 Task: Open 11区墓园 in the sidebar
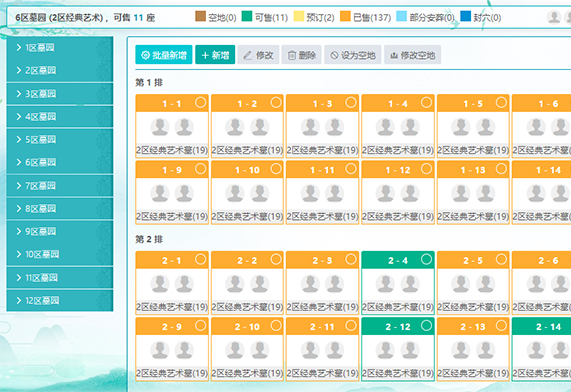pos(60,278)
